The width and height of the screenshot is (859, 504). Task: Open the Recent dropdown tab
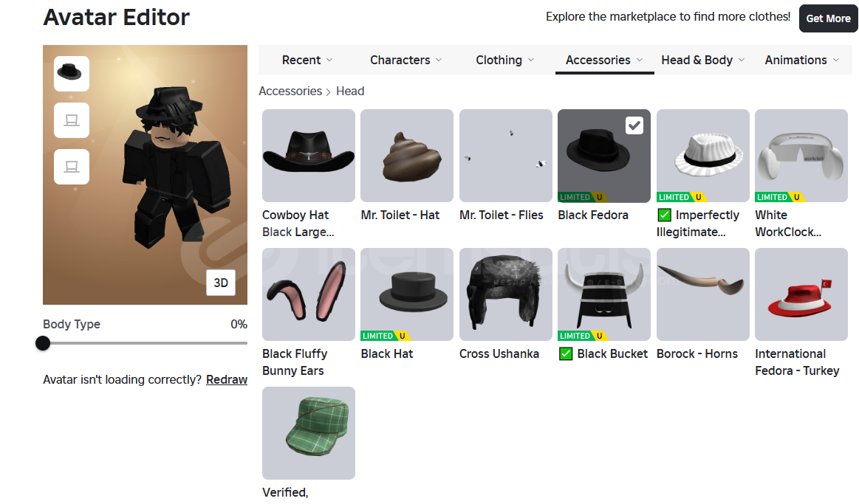pyautogui.click(x=307, y=61)
